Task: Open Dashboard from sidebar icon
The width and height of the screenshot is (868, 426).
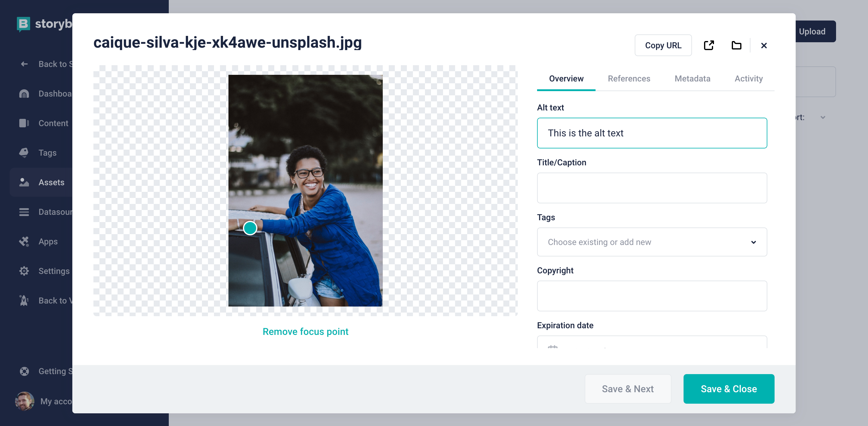Action: [x=24, y=94]
